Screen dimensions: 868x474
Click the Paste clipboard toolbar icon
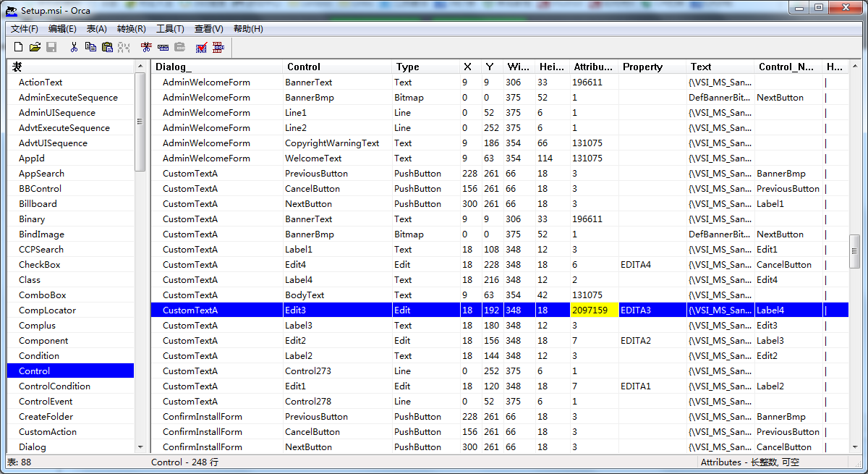[x=107, y=47]
